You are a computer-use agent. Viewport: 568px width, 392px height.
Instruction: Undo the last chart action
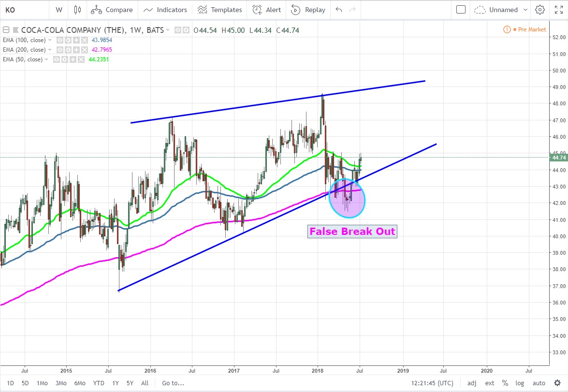(339, 10)
